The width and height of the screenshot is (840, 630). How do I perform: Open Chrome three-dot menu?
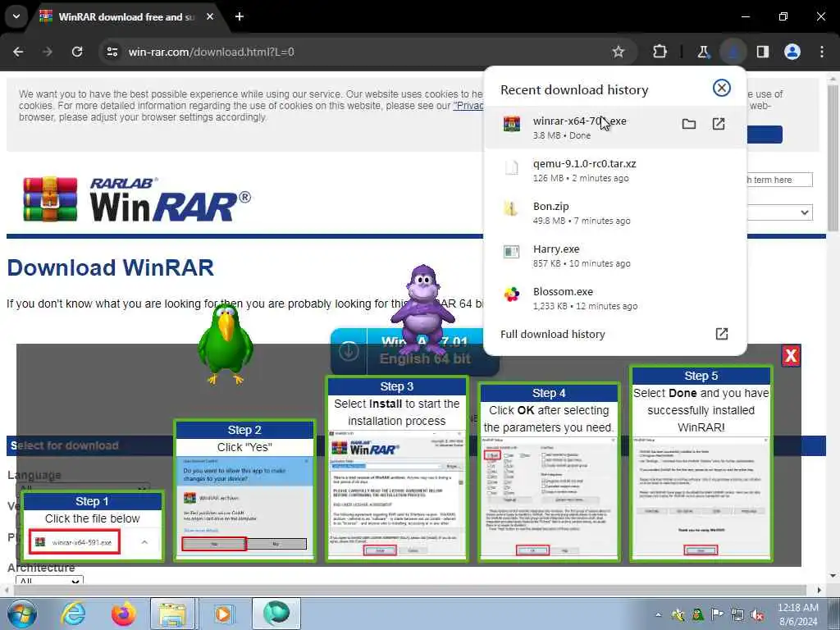822,52
